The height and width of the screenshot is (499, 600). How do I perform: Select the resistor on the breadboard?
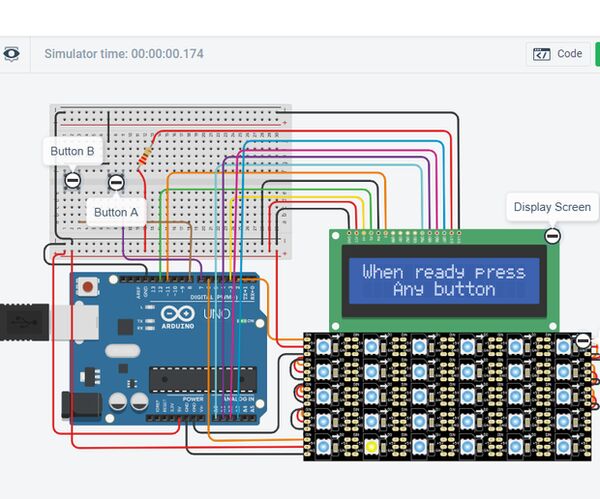pos(145,157)
